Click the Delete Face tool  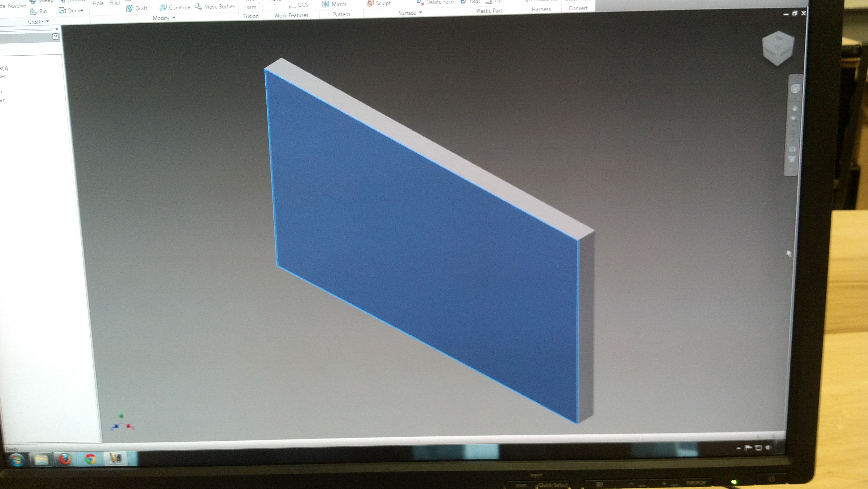(x=435, y=2)
